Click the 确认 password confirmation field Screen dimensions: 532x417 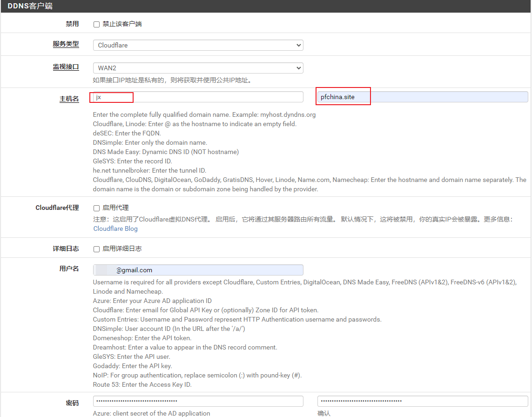coord(422,401)
